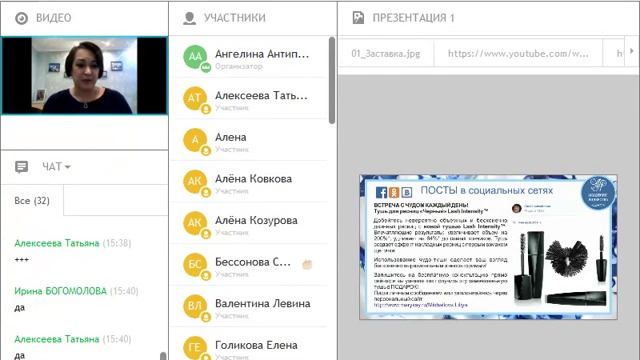Click the +++ chat message

tap(22, 260)
